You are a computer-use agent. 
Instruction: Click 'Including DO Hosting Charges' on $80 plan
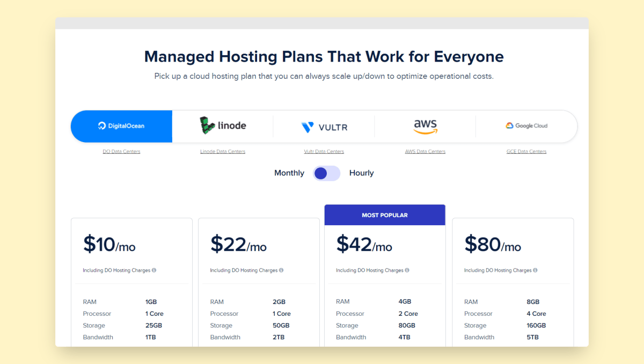tap(498, 270)
